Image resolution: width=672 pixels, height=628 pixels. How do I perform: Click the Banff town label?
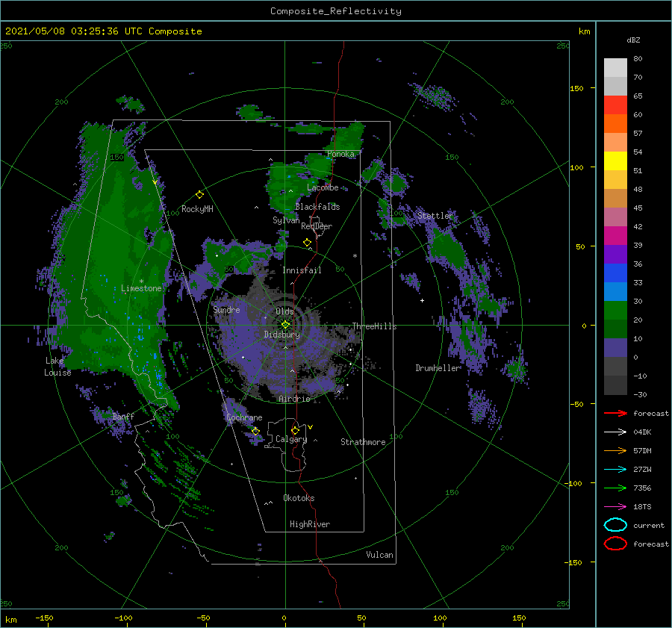tap(123, 417)
